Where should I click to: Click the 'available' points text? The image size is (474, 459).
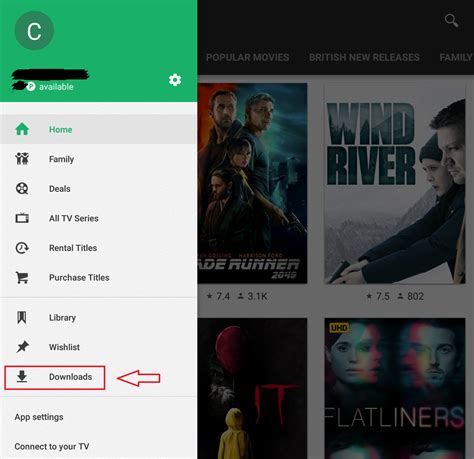coord(56,87)
